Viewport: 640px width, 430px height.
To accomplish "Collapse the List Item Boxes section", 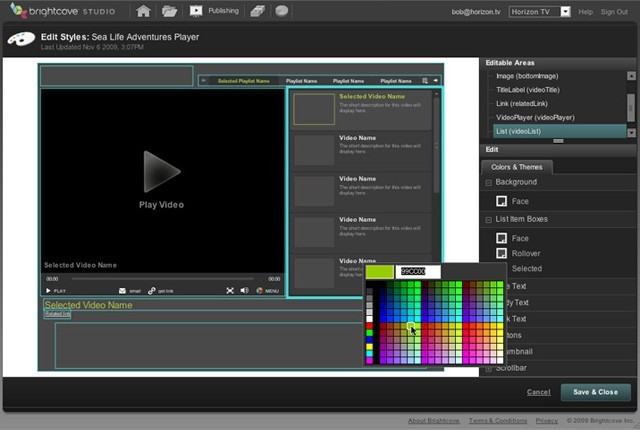I will pyautogui.click(x=489, y=220).
